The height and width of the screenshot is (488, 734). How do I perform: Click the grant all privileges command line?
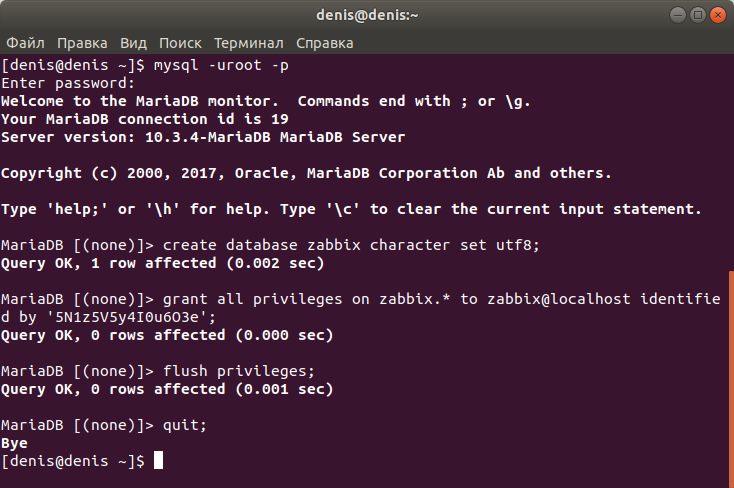tap(360, 308)
